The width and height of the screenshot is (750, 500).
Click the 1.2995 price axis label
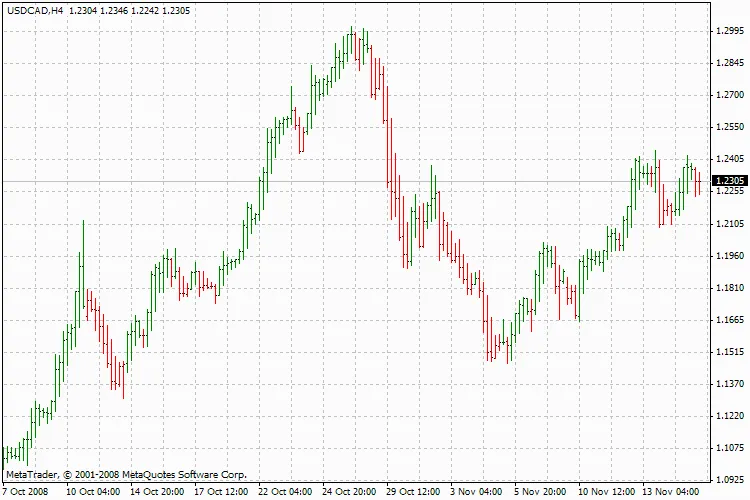[x=728, y=31]
